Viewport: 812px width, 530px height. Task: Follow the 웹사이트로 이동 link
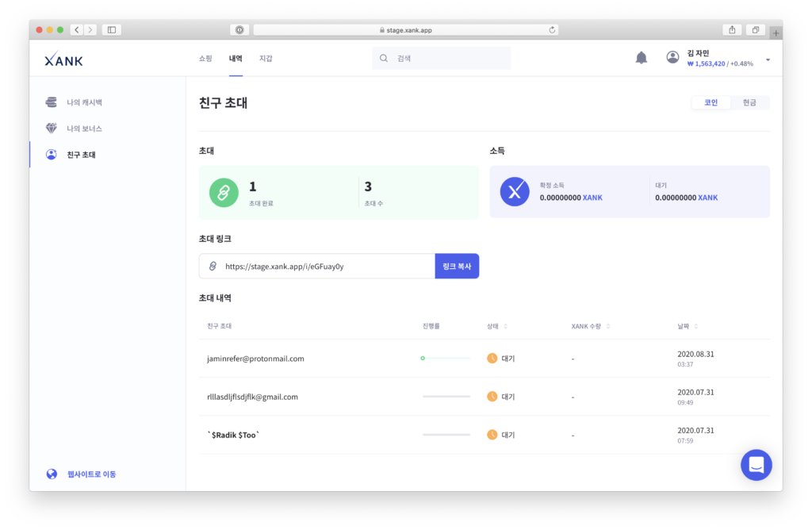[92, 474]
